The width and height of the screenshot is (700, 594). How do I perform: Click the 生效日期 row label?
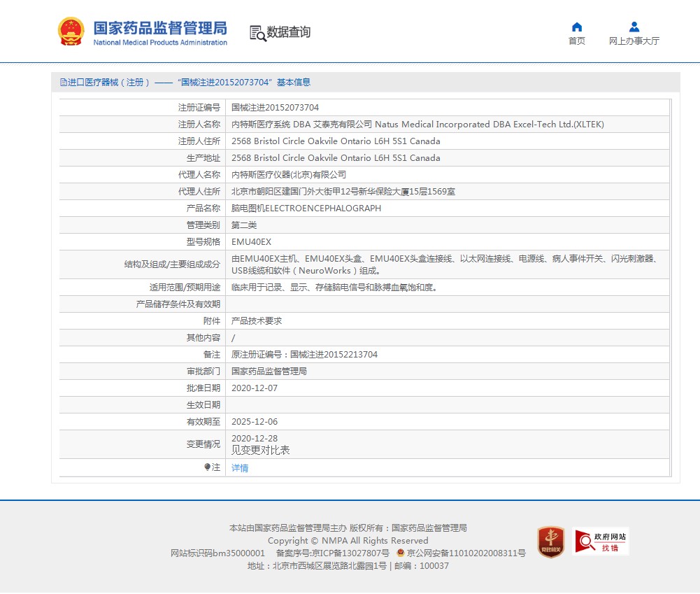pos(203,405)
